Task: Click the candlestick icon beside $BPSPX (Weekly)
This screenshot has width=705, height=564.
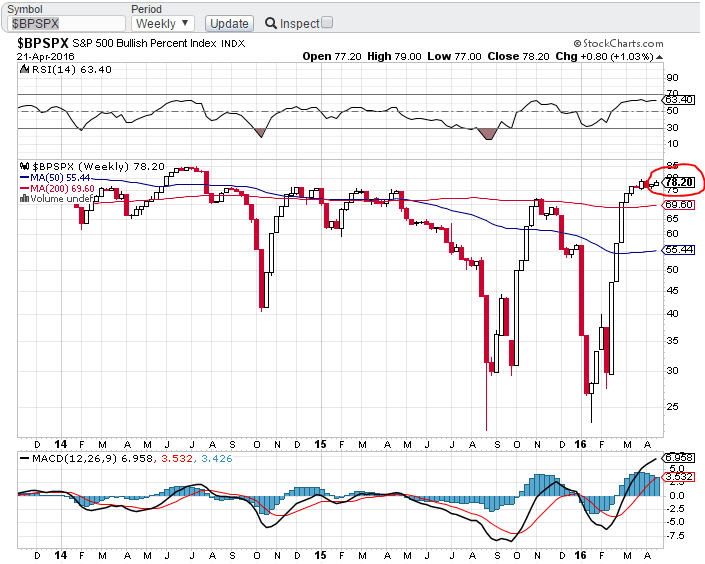Action: click(x=25, y=166)
